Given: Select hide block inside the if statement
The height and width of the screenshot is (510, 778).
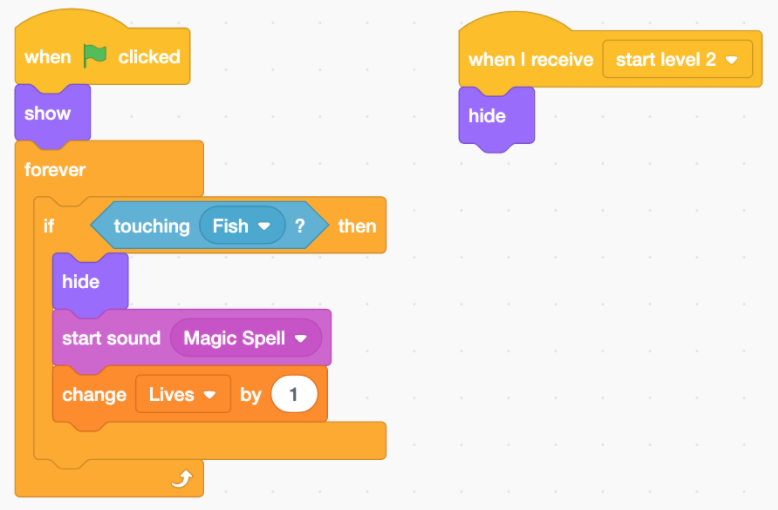Looking at the screenshot, I should click(90, 282).
